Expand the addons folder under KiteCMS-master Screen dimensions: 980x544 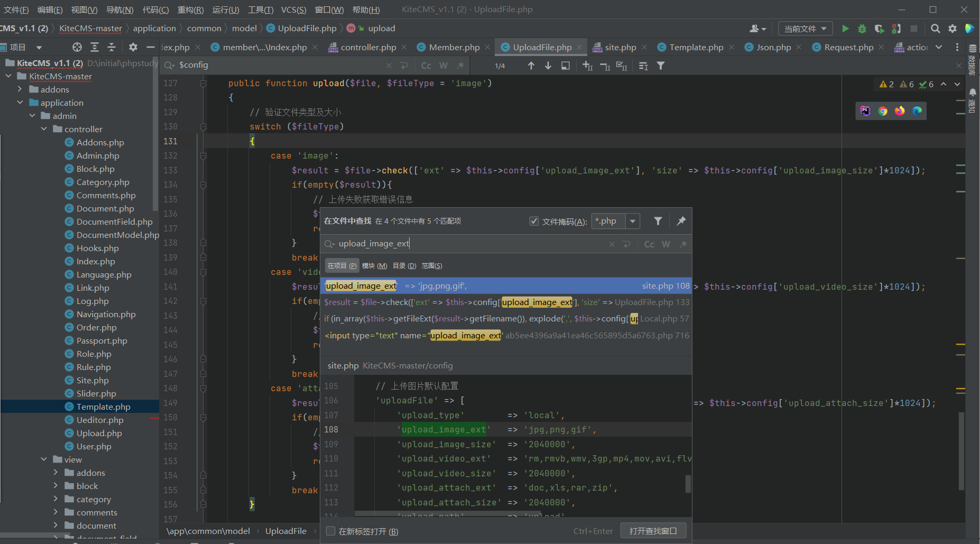[20, 89]
